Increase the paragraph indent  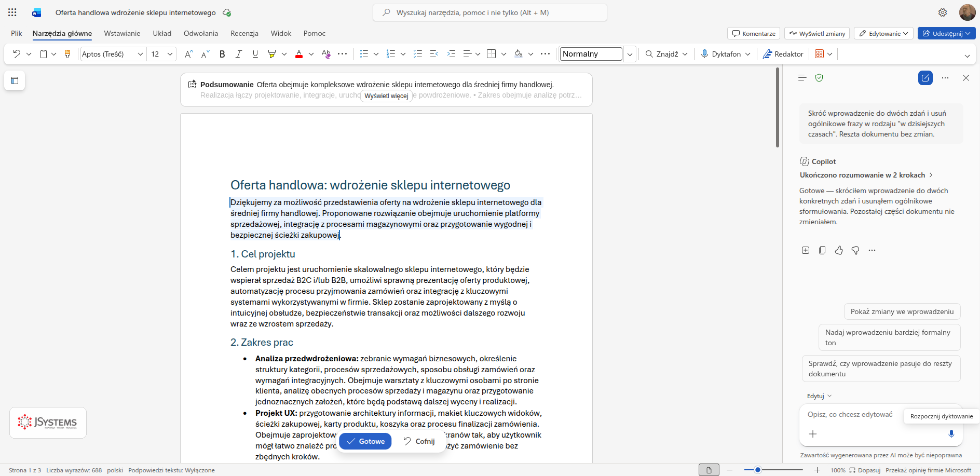tap(451, 54)
